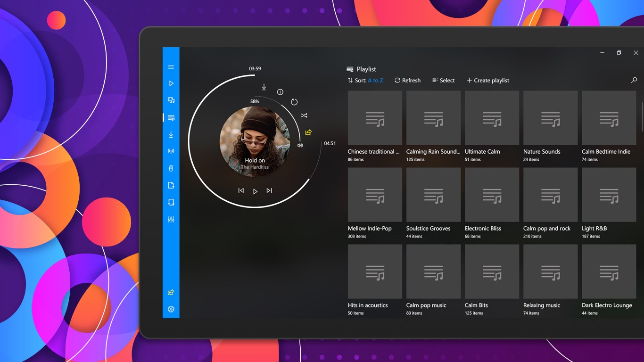Open the equalizer sliders icon in the sidebar

tap(171, 219)
